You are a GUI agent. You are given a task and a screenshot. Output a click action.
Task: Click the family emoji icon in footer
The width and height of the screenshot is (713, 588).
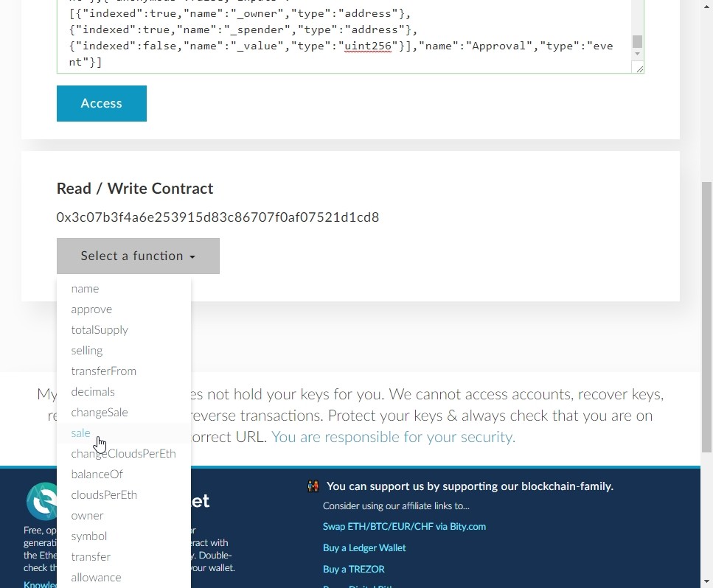(x=313, y=486)
